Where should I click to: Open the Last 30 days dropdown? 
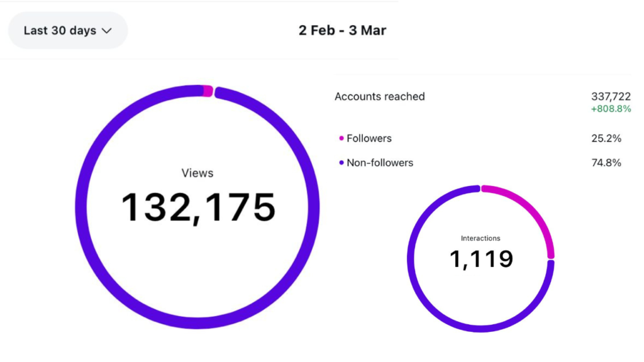pos(67,30)
